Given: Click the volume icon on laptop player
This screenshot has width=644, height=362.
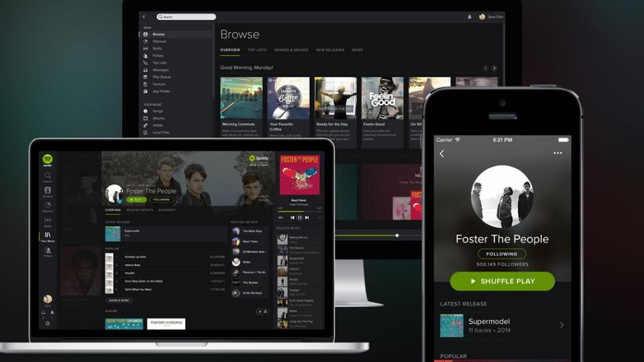Looking at the screenshot, I should (x=280, y=217).
